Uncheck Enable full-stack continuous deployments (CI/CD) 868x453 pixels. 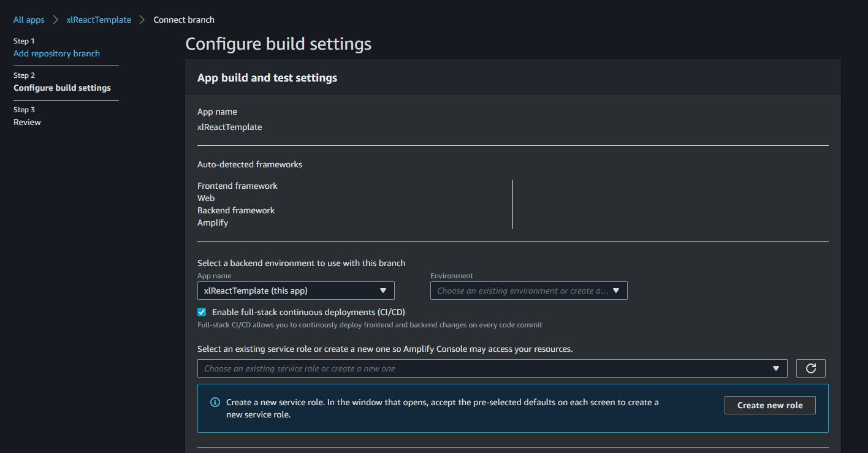pos(202,312)
